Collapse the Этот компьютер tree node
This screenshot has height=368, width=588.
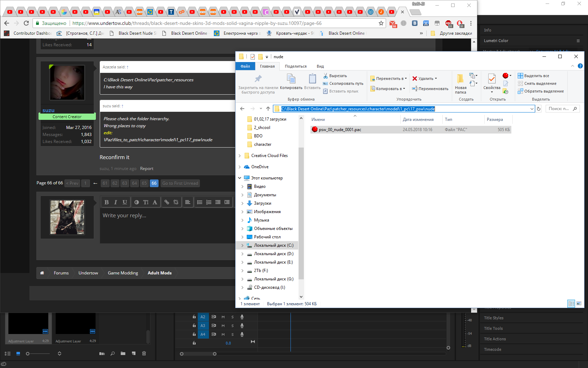click(x=240, y=178)
